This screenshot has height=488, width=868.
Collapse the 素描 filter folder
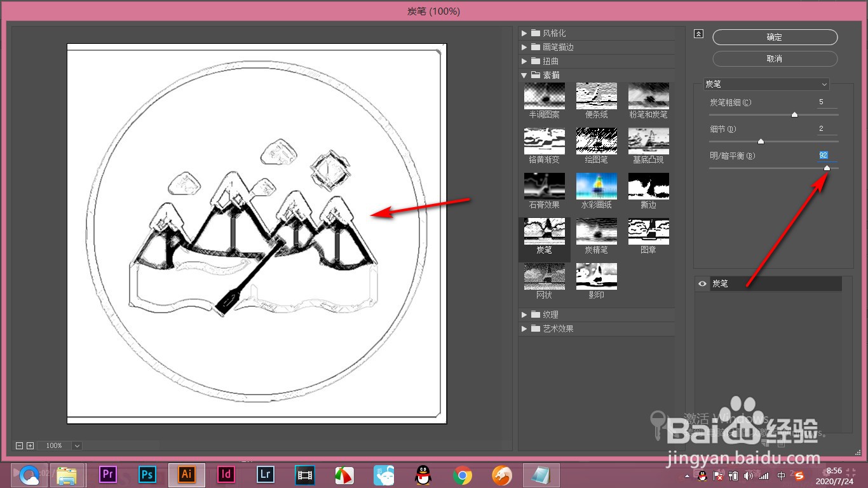pyautogui.click(x=524, y=75)
